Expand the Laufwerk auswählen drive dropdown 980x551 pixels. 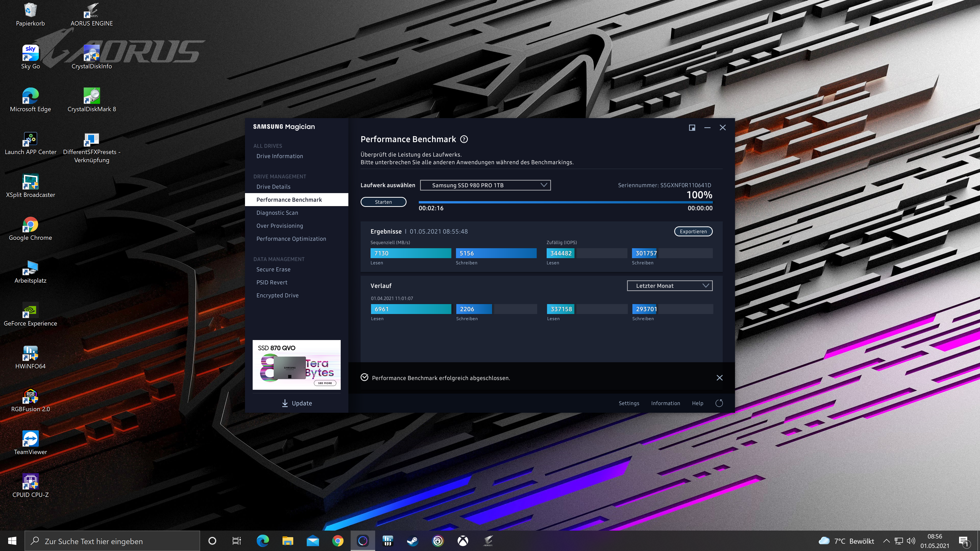[x=485, y=185]
